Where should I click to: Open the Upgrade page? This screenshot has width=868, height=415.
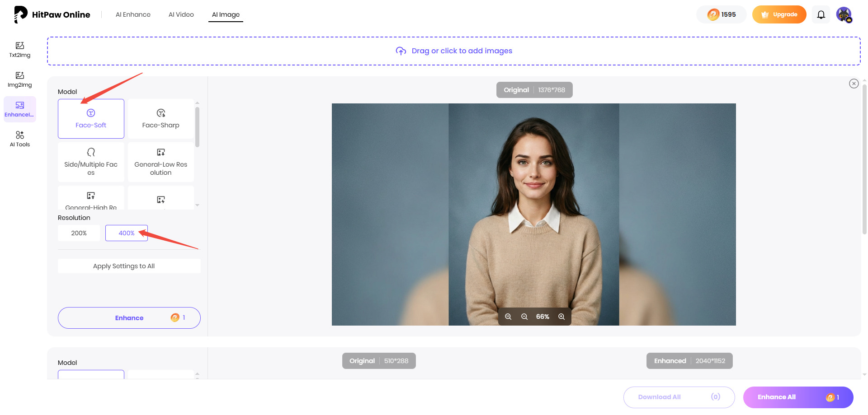[x=779, y=14]
